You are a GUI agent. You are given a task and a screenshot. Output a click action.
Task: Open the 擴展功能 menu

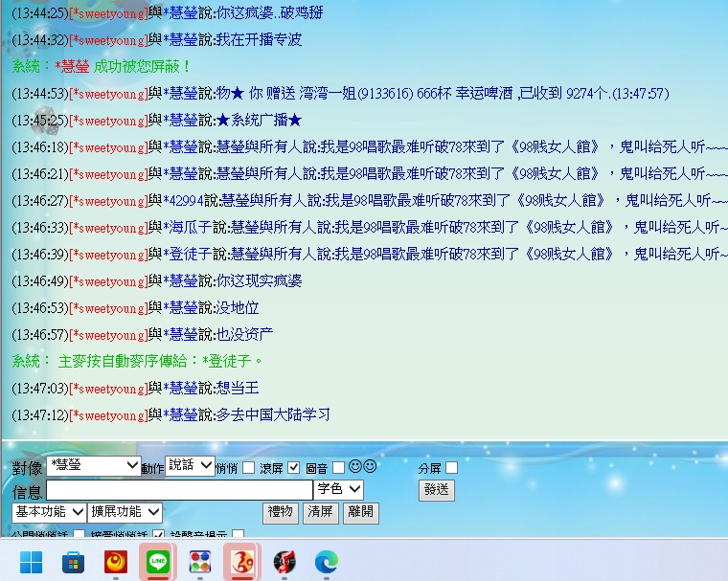(125, 512)
